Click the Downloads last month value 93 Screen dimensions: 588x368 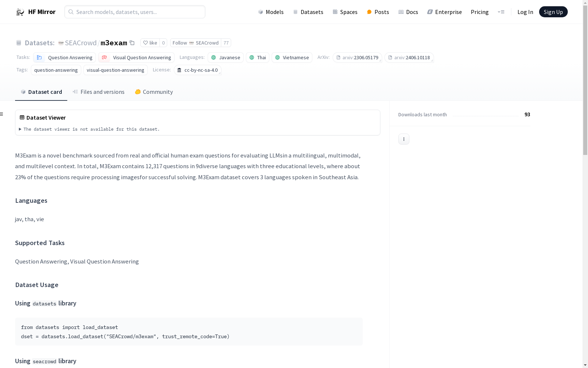tap(527, 114)
